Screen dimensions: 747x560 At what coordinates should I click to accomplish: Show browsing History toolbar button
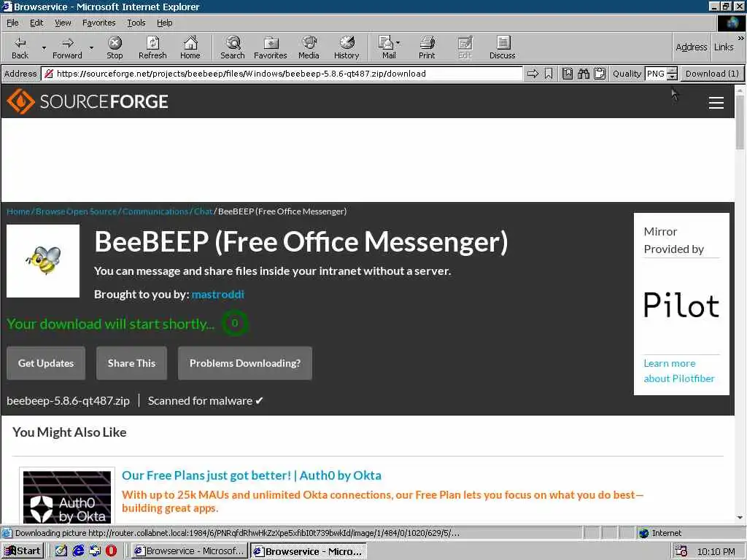347,47
